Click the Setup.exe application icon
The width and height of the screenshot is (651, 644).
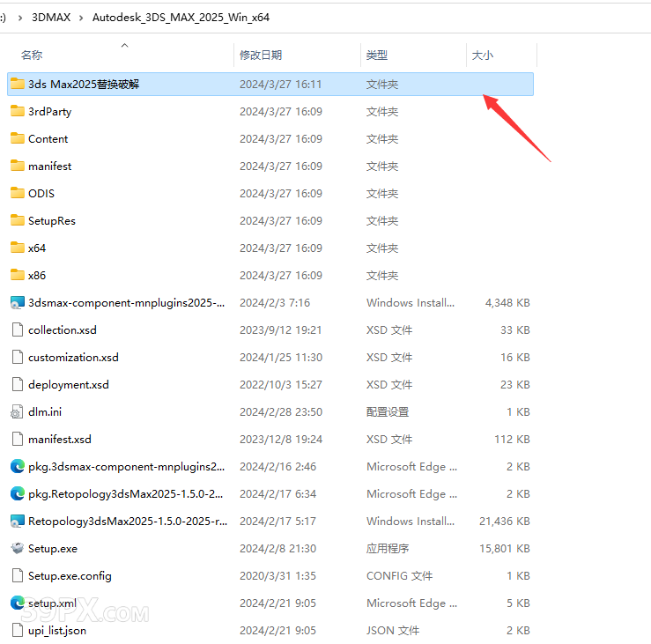click(x=18, y=549)
